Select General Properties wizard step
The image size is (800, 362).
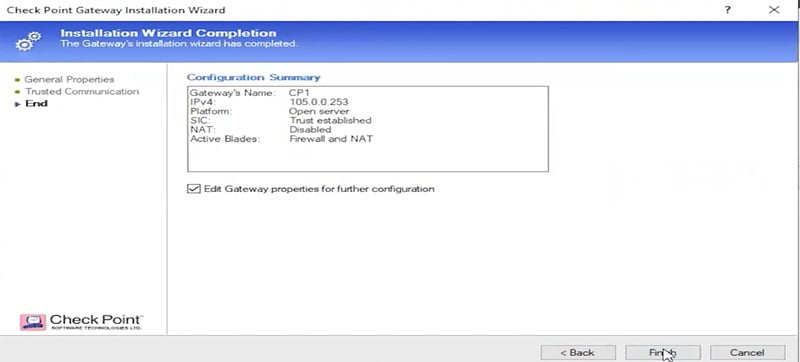click(69, 80)
